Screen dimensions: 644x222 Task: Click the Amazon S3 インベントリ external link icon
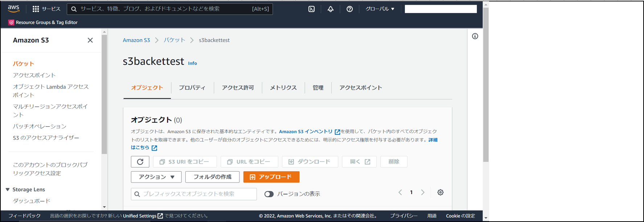337,132
